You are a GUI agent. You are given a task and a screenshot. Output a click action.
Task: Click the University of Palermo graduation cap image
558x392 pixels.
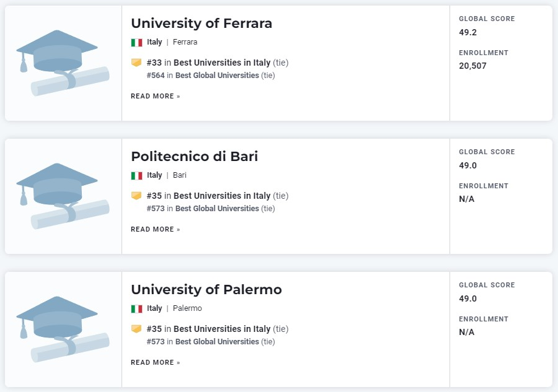(63, 329)
